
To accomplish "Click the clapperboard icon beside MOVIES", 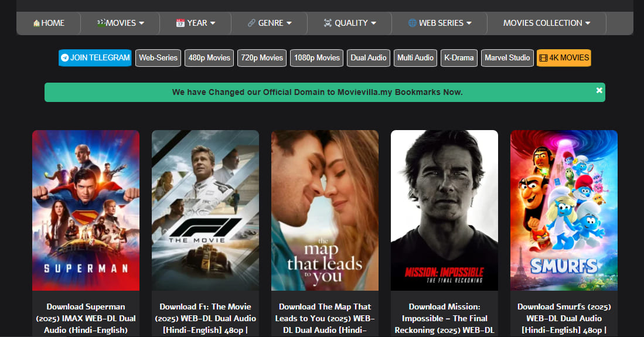I will point(101,23).
